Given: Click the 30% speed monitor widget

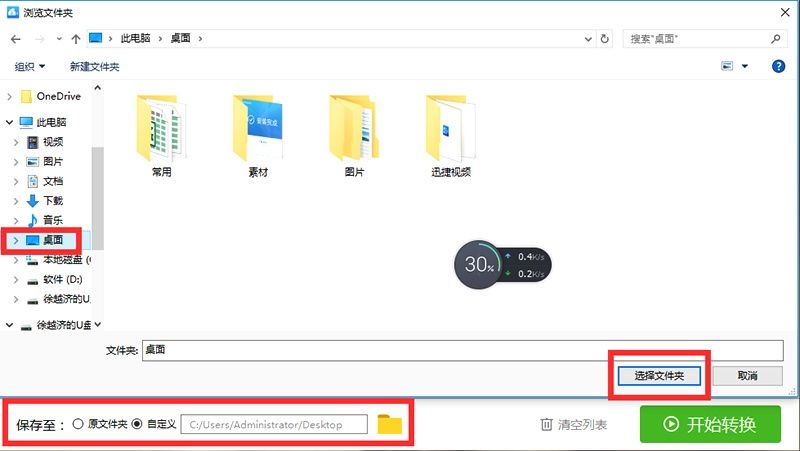Looking at the screenshot, I should (x=503, y=265).
